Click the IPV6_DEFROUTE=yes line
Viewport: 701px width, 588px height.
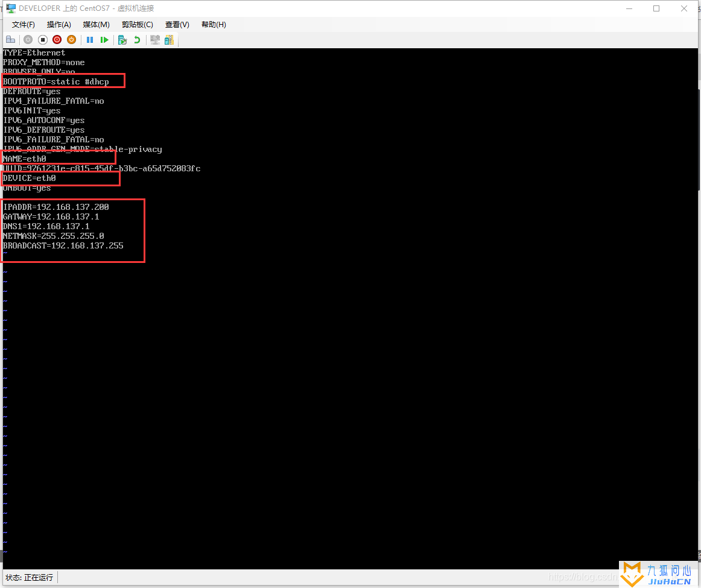44,130
